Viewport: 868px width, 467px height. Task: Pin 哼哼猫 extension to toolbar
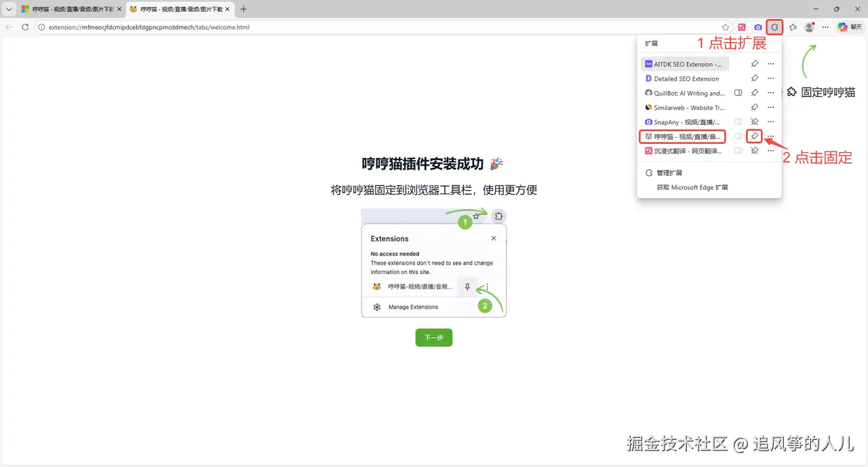754,136
